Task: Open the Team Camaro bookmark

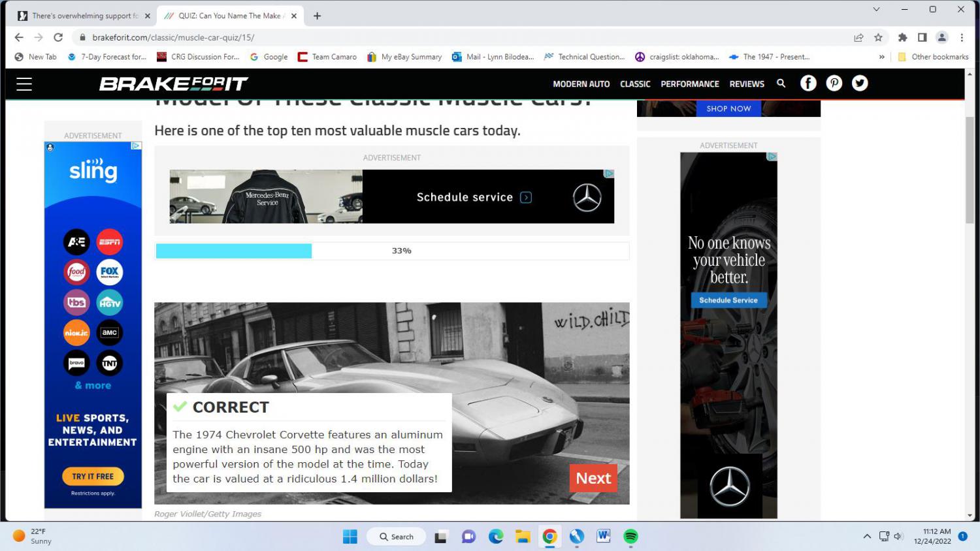Action: pos(327,57)
